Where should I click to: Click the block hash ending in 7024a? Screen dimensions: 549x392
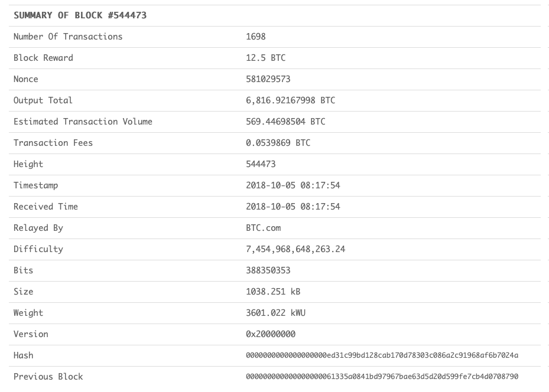(382, 355)
